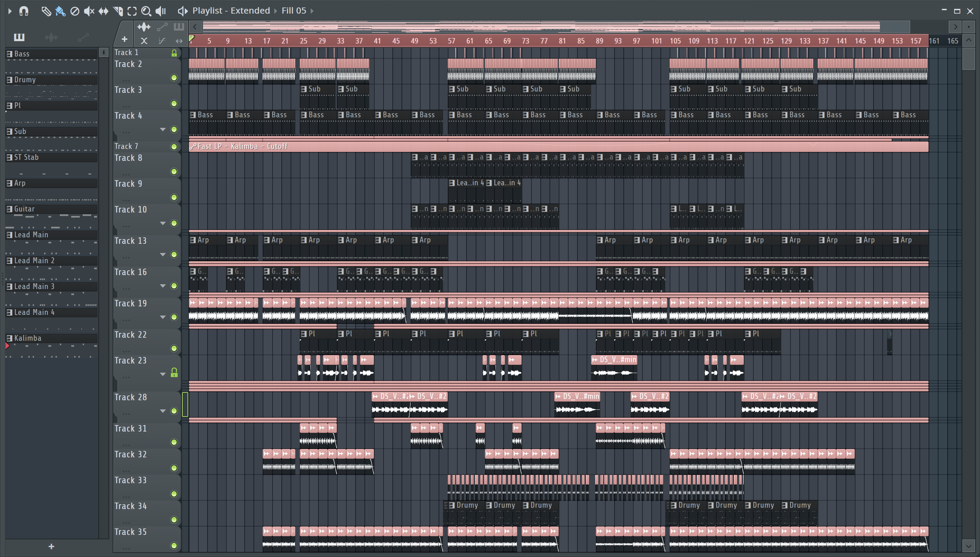Toggle the magnet snap icon

click(x=24, y=11)
